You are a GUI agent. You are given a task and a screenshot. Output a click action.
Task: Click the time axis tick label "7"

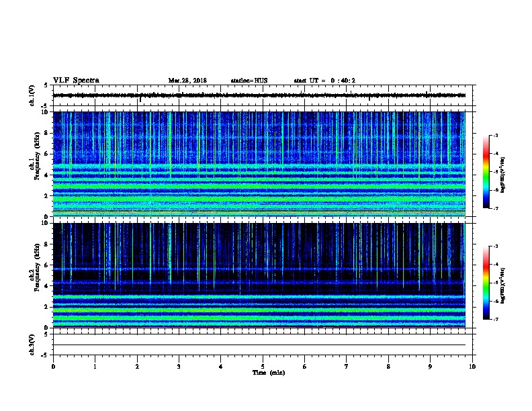(x=347, y=367)
